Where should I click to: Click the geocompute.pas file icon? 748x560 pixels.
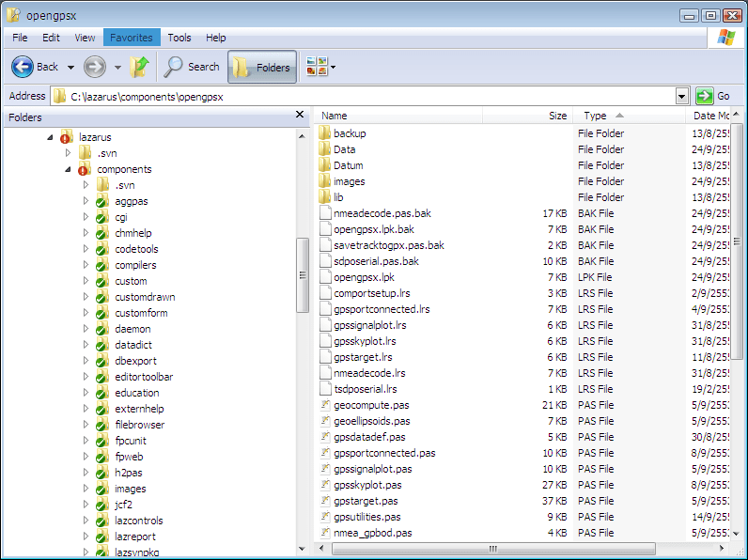point(325,405)
